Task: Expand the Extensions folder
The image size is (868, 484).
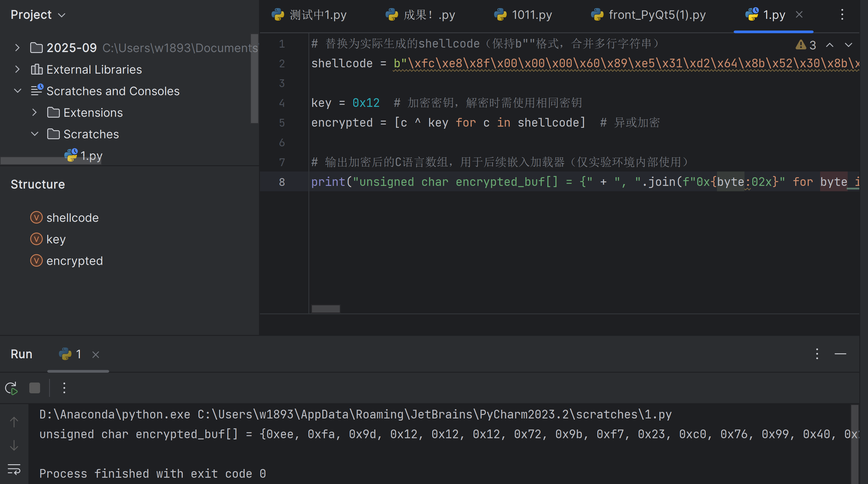Action: 34,113
